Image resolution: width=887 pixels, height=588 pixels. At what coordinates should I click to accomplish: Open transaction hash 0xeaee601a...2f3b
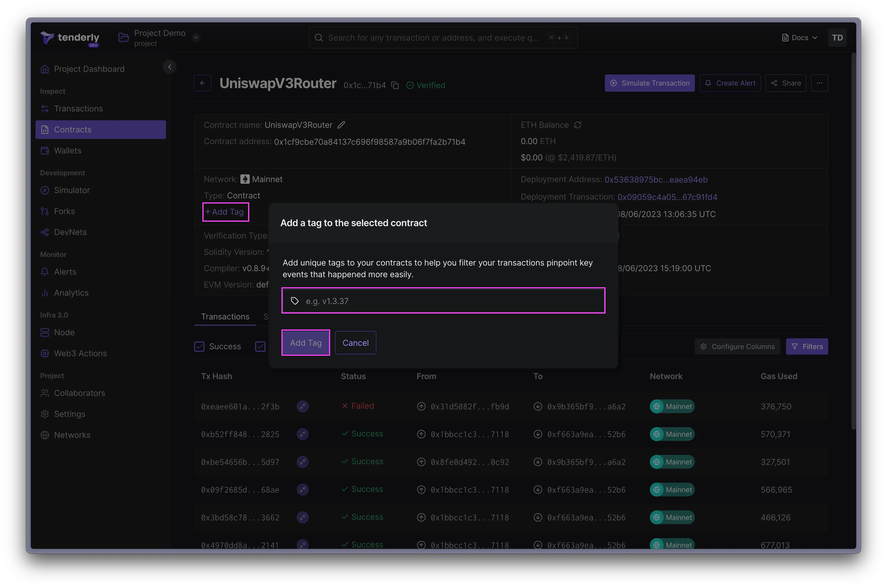click(240, 407)
